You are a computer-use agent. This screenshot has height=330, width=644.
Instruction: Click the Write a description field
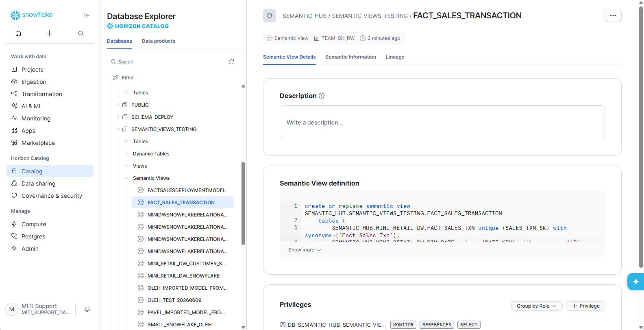point(442,122)
